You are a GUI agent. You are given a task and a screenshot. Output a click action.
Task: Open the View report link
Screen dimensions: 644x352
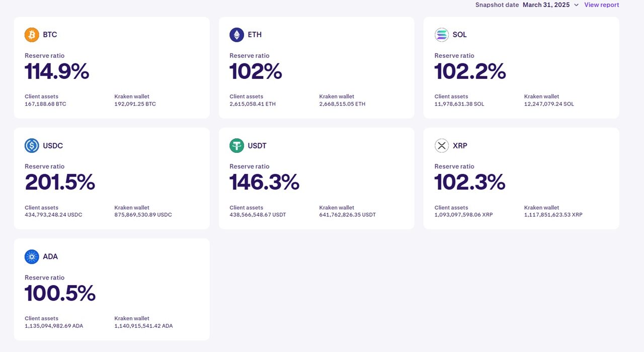(602, 5)
